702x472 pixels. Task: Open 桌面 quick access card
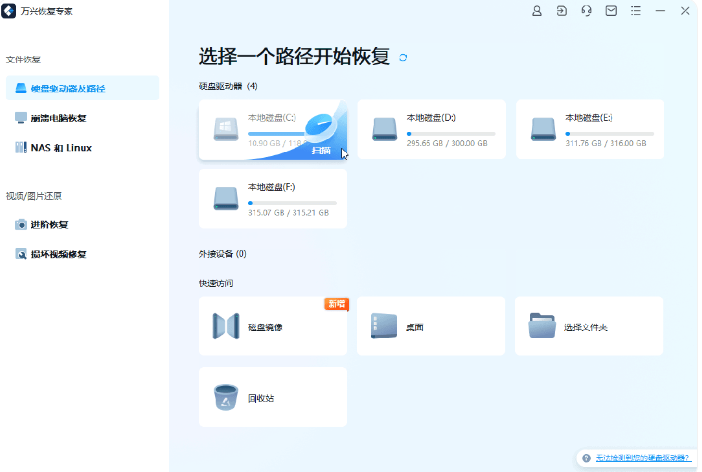pyautogui.click(x=431, y=326)
